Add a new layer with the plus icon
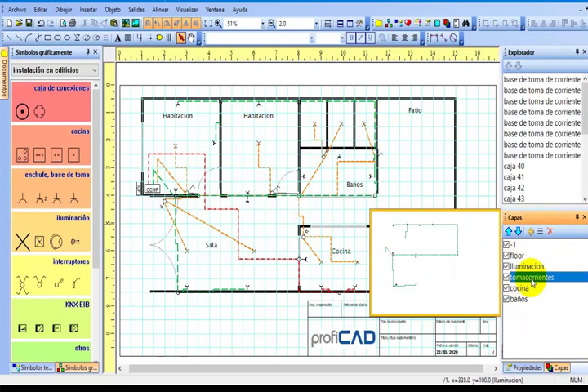 530,231
